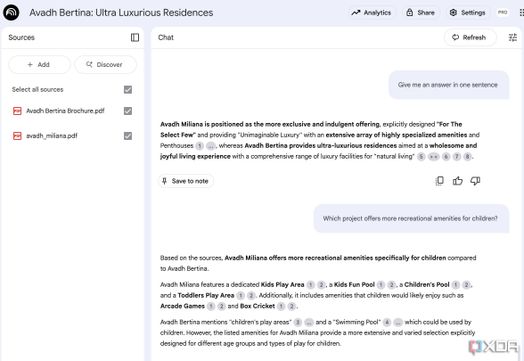Click the Sources panel heading
This screenshot has height=361, width=524.
click(x=21, y=37)
